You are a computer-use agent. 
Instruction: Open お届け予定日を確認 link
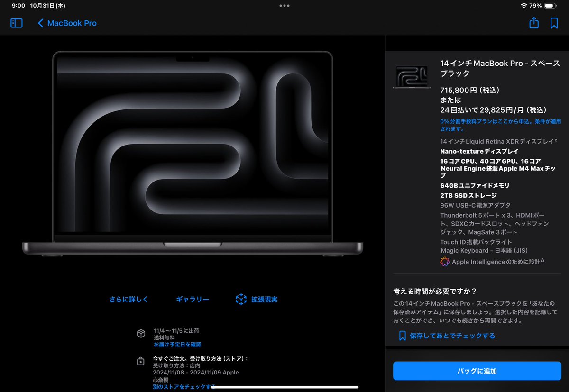tap(177, 344)
